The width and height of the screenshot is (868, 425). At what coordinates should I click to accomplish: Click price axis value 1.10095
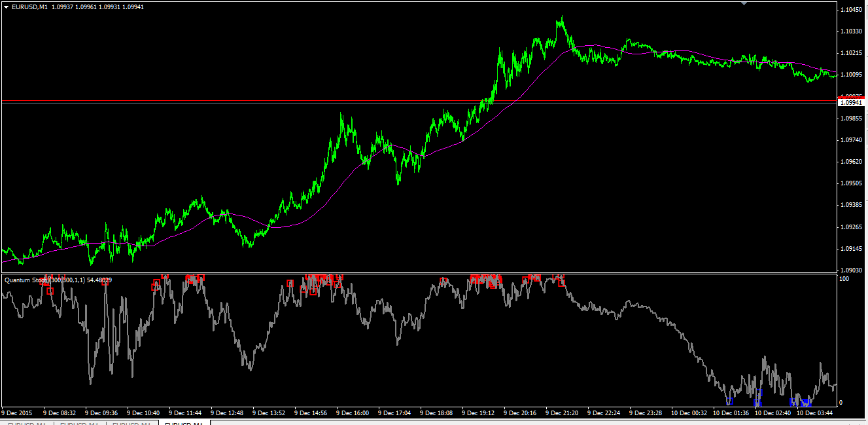tap(852, 75)
